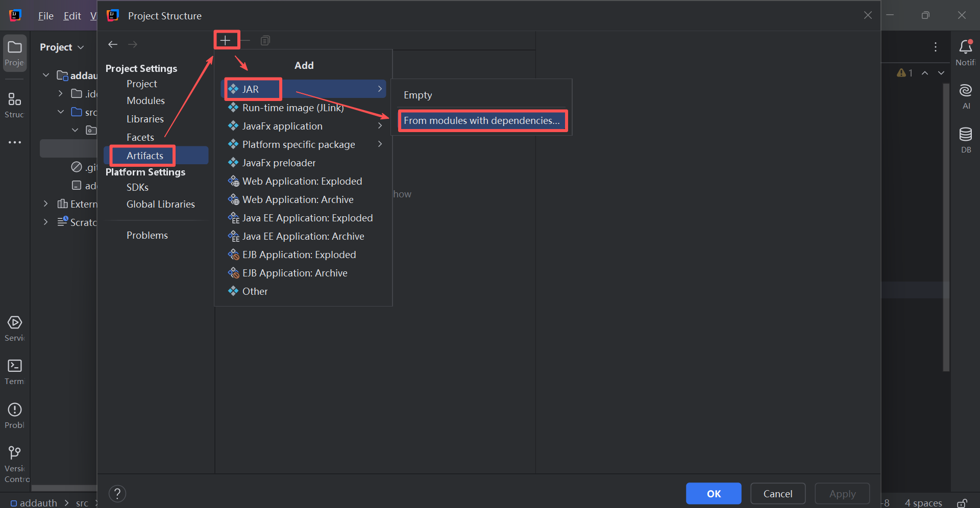
Task: Select SDKs under Platform Settings
Action: (137, 187)
